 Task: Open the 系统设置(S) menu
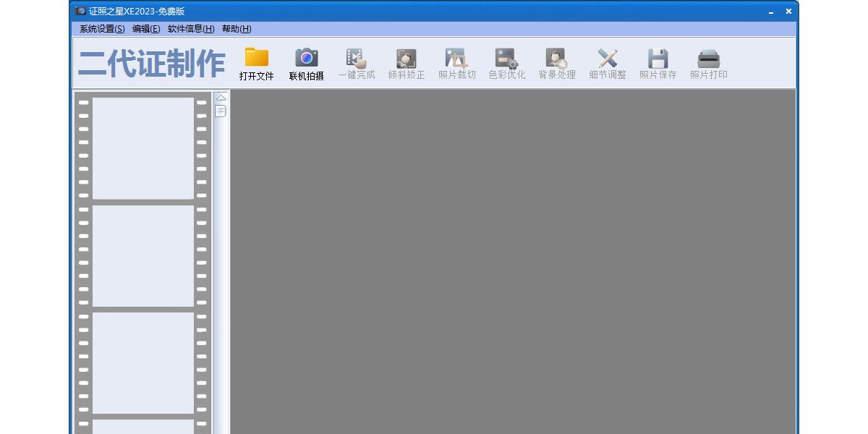(102, 29)
